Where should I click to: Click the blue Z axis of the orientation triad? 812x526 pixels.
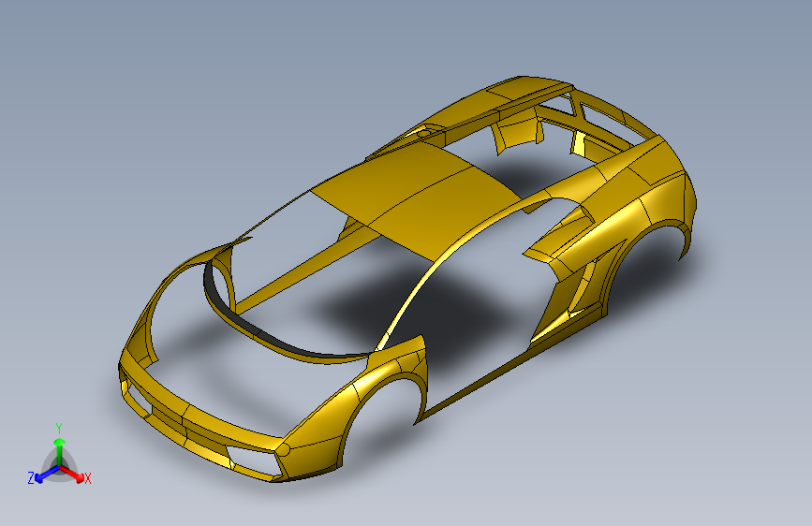coord(47,474)
